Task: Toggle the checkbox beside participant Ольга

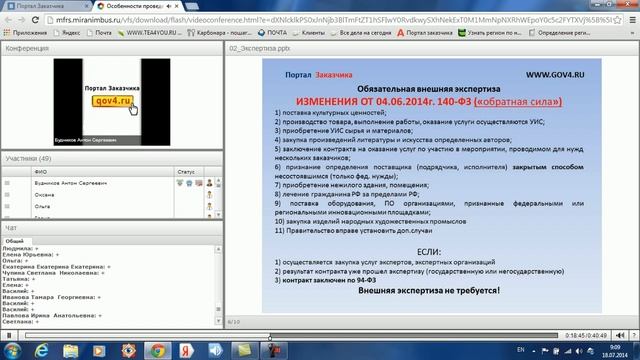Action: point(7,206)
